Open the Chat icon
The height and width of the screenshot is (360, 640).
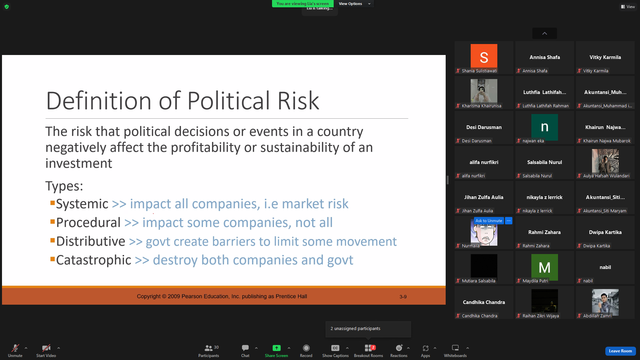pyautogui.click(x=245, y=348)
